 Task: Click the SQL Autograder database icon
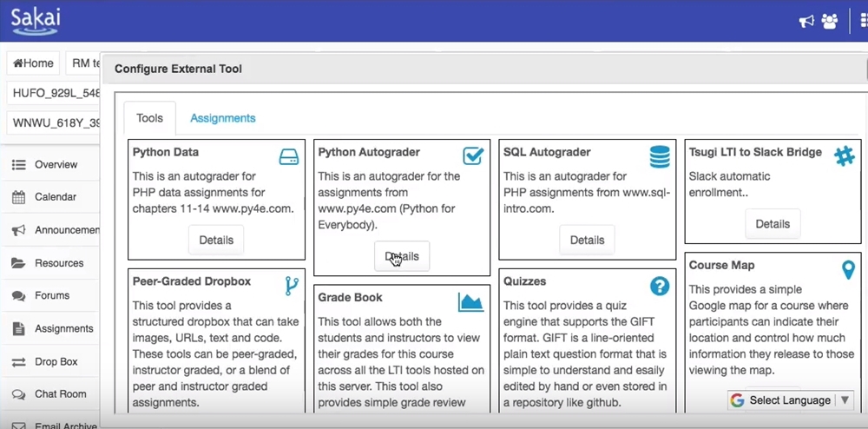(660, 156)
